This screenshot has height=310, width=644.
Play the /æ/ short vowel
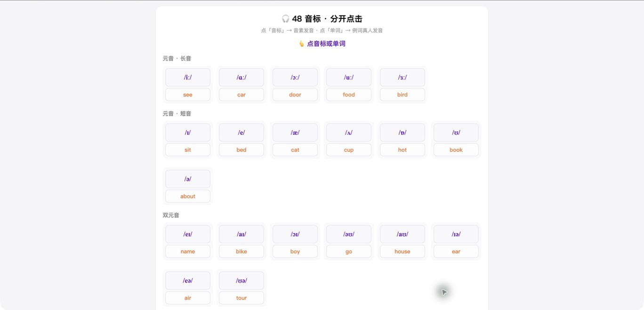tap(295, 132)
